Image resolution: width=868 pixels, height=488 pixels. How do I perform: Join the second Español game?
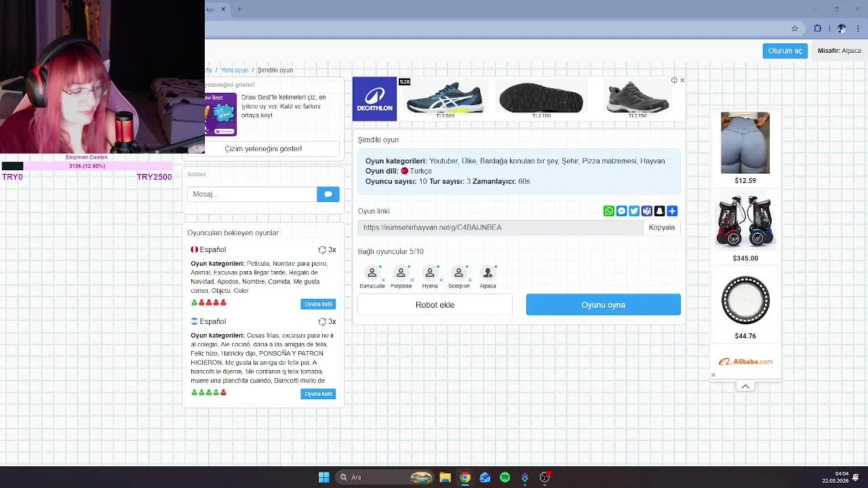point(318,394)
